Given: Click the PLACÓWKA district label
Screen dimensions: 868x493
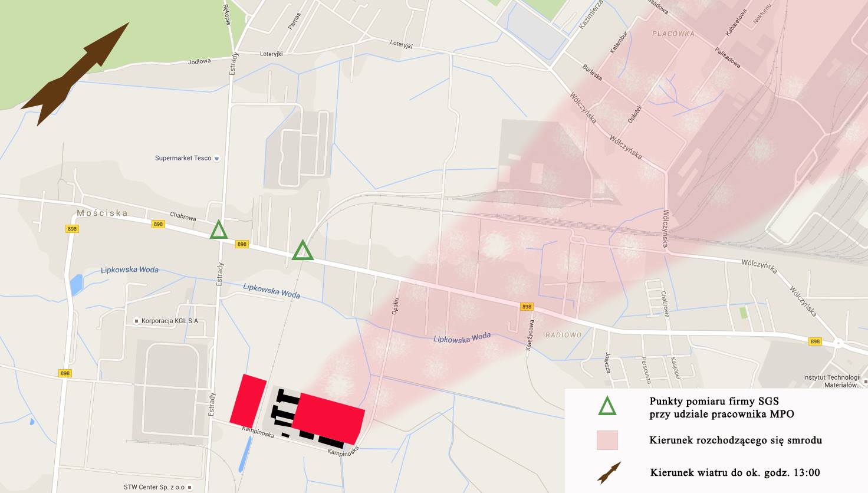Looking at the screenshot, I should [x=673, y=34].
